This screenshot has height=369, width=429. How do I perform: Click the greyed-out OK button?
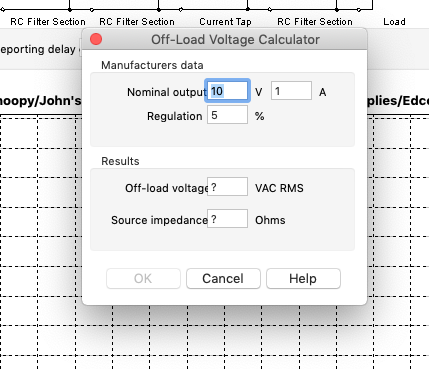[143, 278]
